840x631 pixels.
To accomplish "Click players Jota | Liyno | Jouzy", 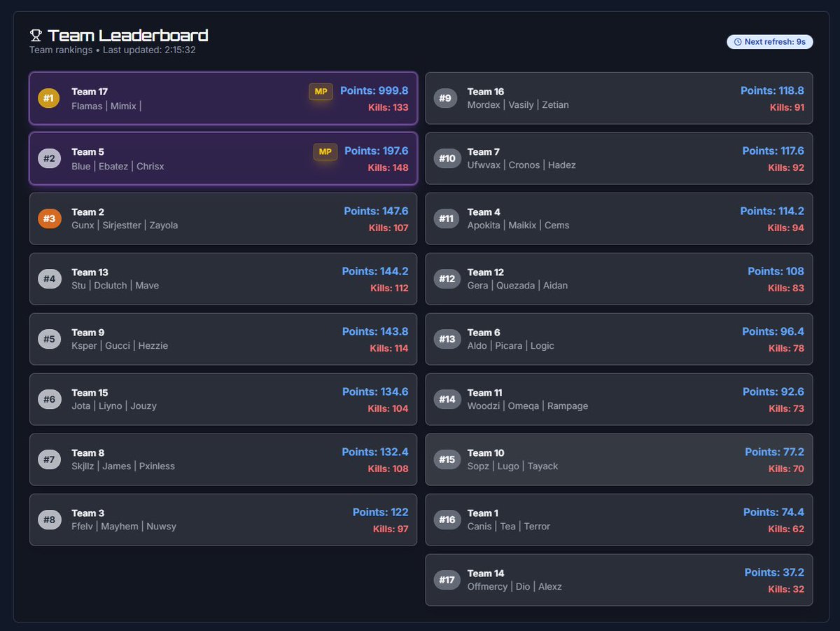I will point(114,406).
